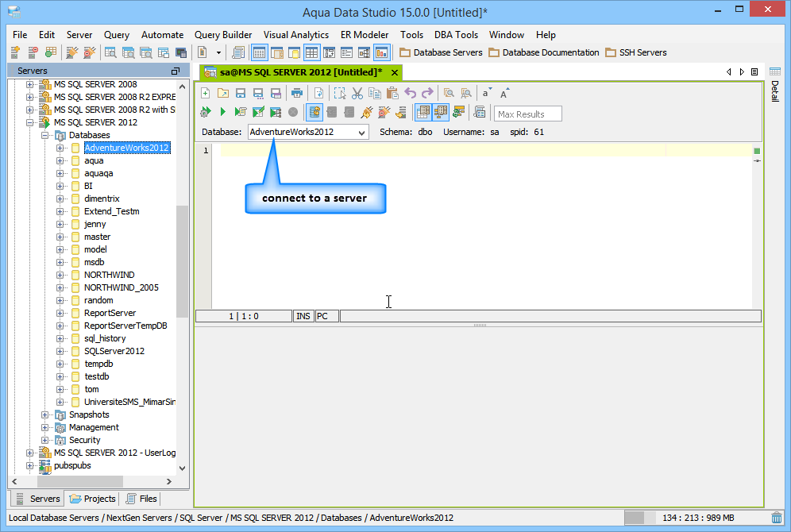Viewport: 791px width, 532px height.
Task: Toggle the highlighted chart layout button
Action: [x=381, y=52]
